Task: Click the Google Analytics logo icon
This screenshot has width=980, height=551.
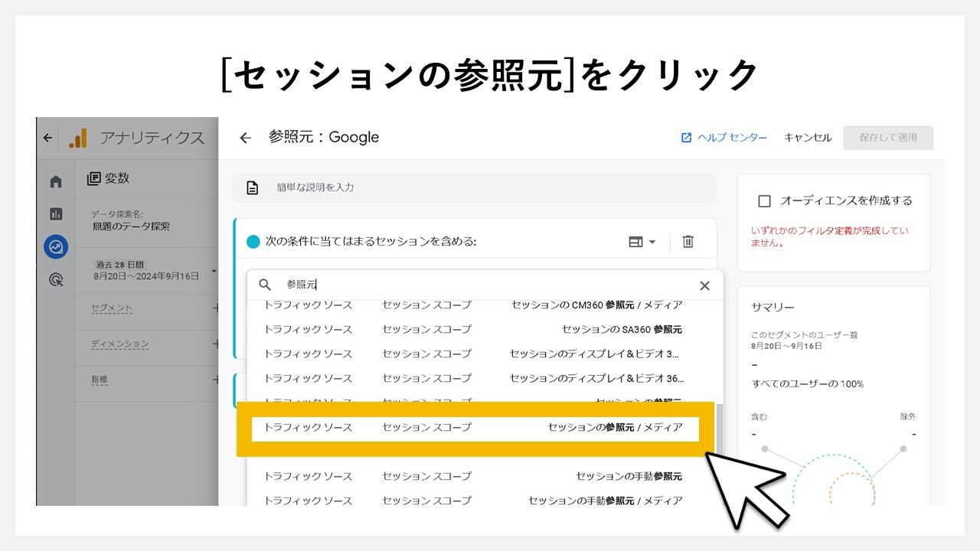Action: (x=77, y=139)
